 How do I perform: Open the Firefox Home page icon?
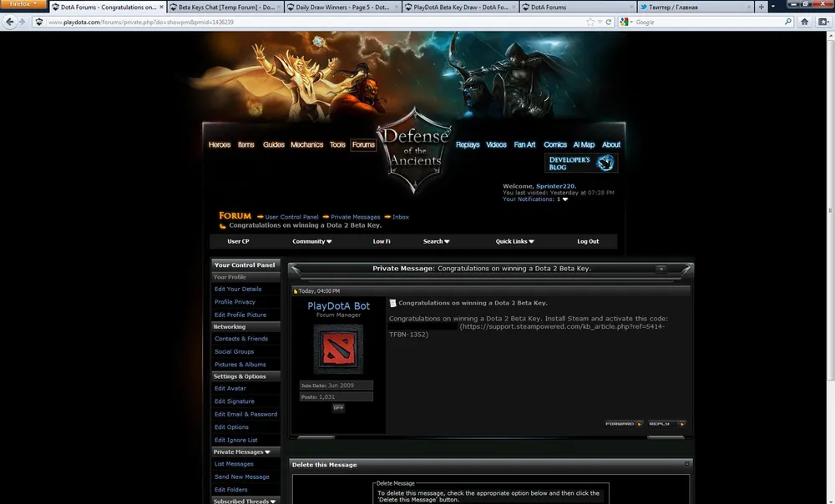coord(805,22)
